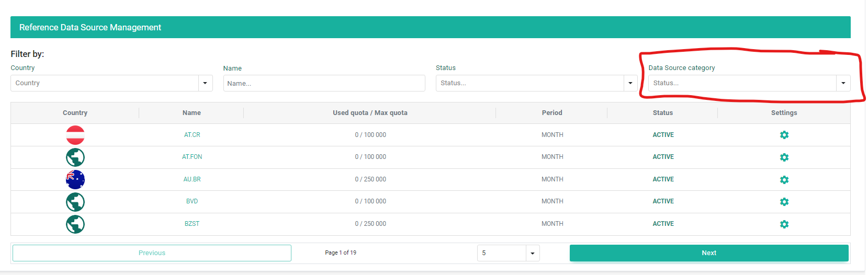Screen dimensions: 868x275
Task: Click the Austria flag icon
Action: click(75, 135)
